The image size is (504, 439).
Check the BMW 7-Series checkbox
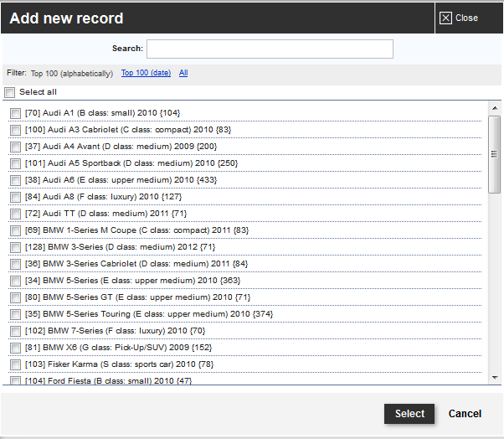(x=15, y=331)
